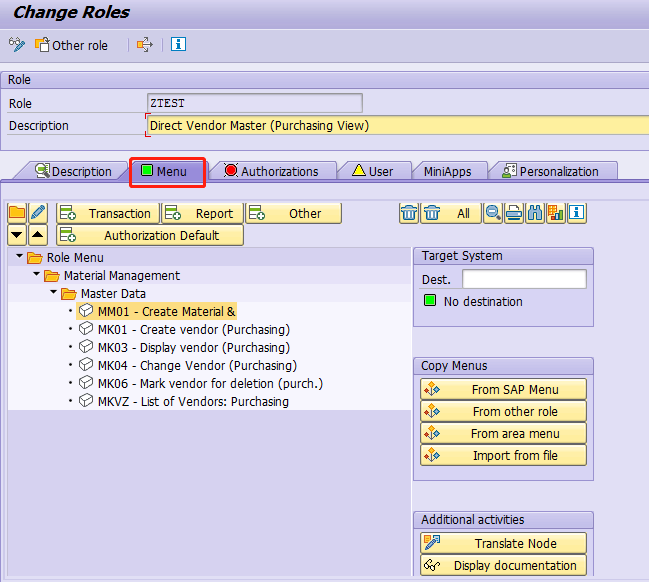Click the change node pencil icon
Viewport: 649px width, 582px height.
[38, 213]
